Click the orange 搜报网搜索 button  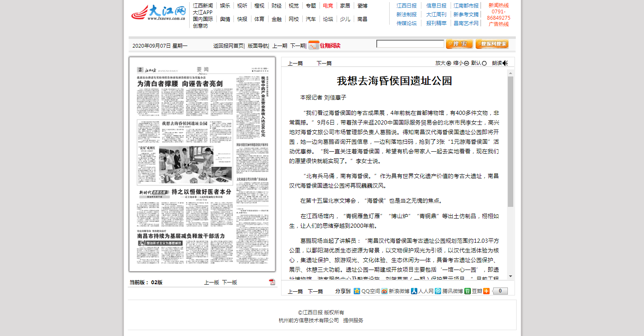[x=492, y=44]
